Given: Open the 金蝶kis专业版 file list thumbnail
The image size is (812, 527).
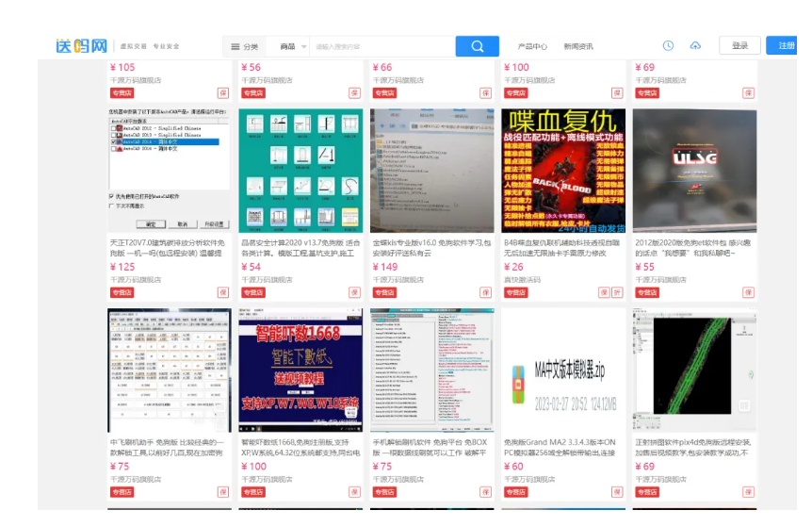Looking at the screenshot, I should tap(431, 171).
